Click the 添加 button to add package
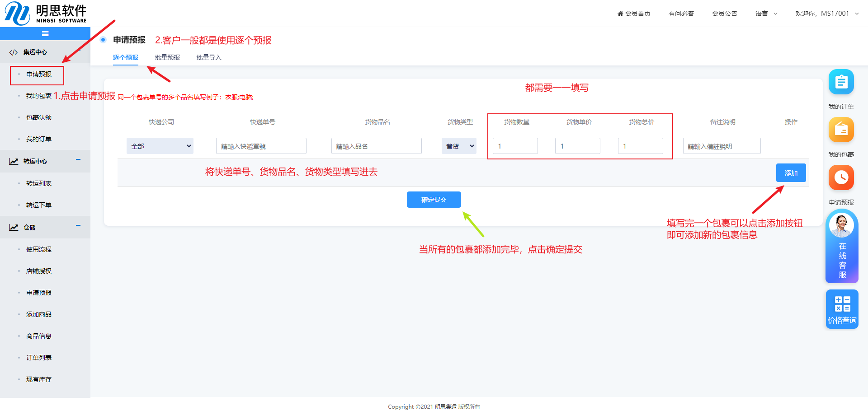 [x=791, y=173]
